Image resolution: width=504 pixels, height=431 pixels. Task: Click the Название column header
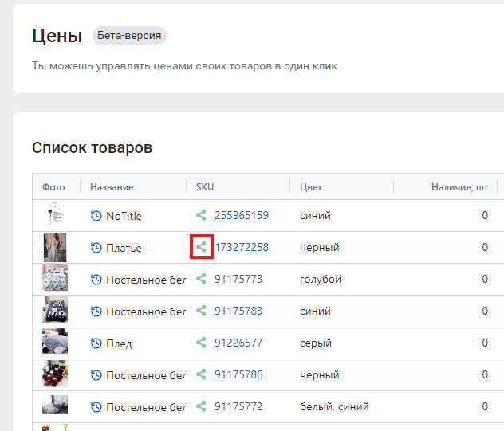click(x=112, y=187)
